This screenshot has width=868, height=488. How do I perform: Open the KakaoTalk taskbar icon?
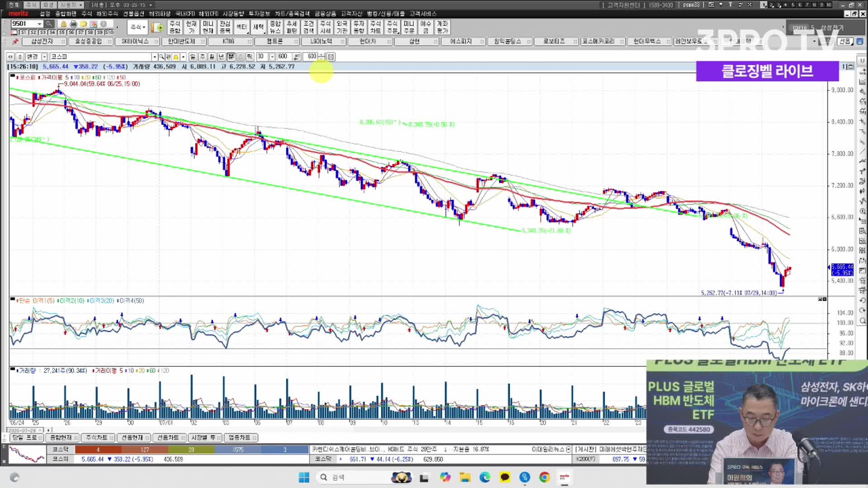point(505,477)
